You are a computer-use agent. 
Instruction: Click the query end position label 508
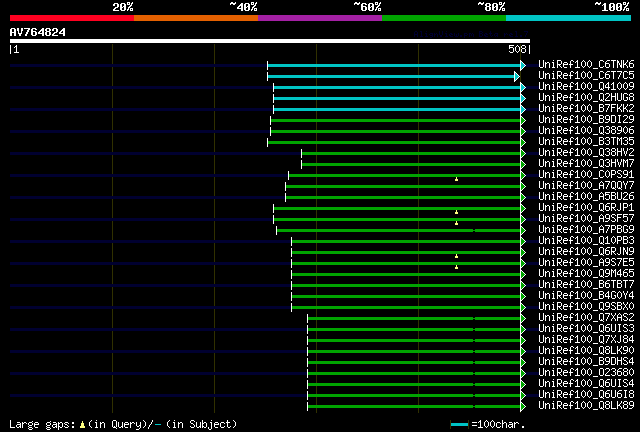click(517, 49)
